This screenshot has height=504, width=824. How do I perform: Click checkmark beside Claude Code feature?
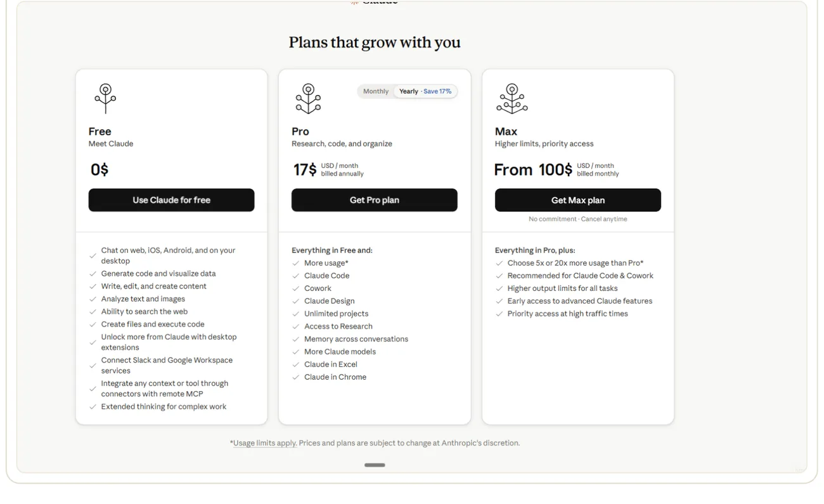295,276
